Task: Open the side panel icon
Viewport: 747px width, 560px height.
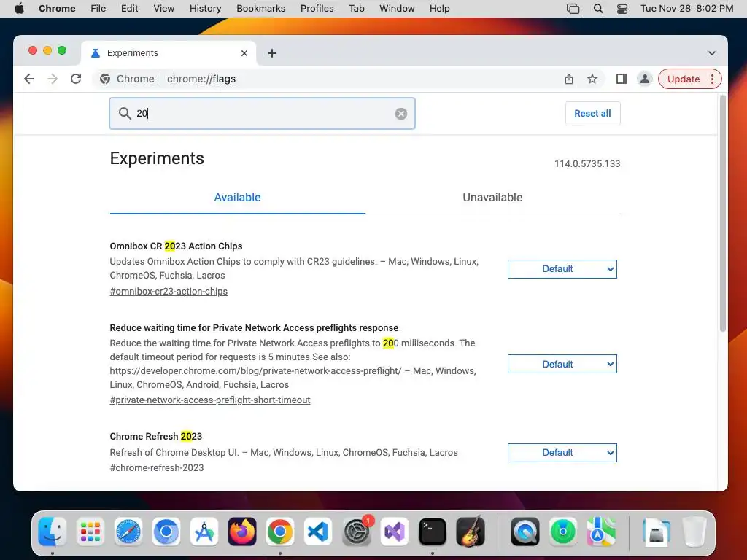Action: [x=622, y=79]
